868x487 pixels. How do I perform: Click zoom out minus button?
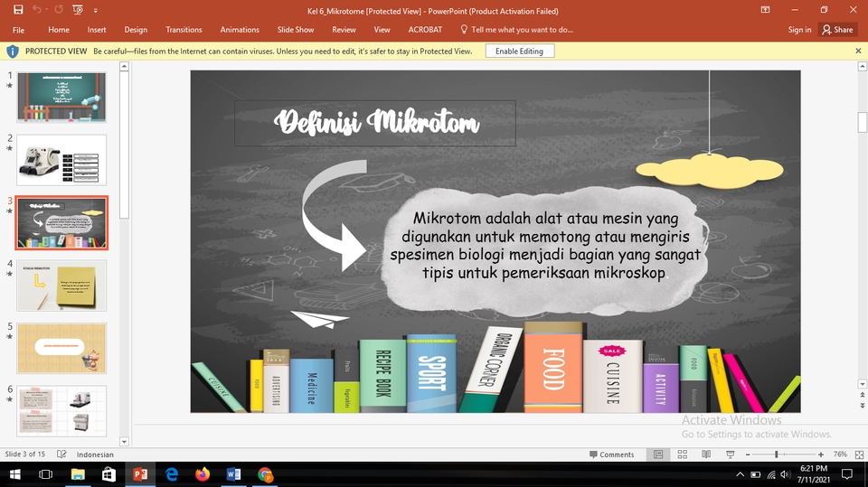tap(748, 454)
